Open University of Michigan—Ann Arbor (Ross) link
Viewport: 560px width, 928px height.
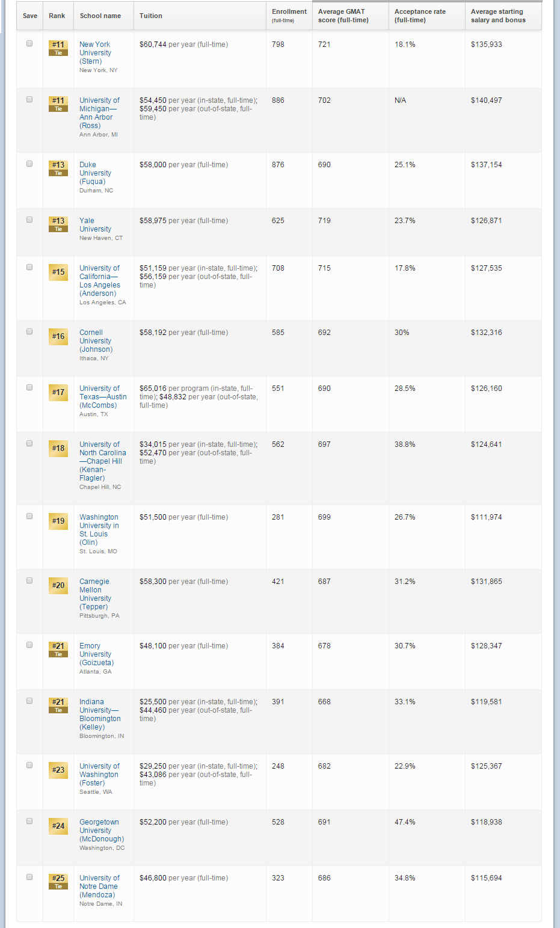point(99,113)
